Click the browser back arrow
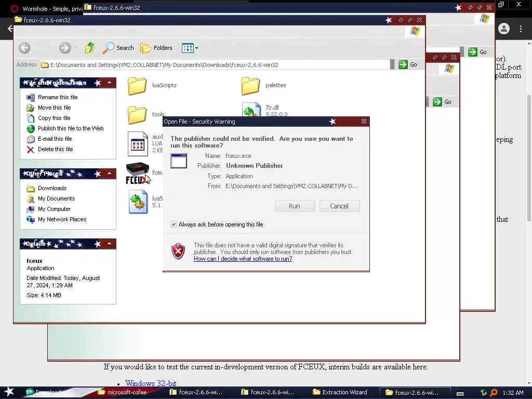Viewport: 532px width, 399px height. (10, 29)
